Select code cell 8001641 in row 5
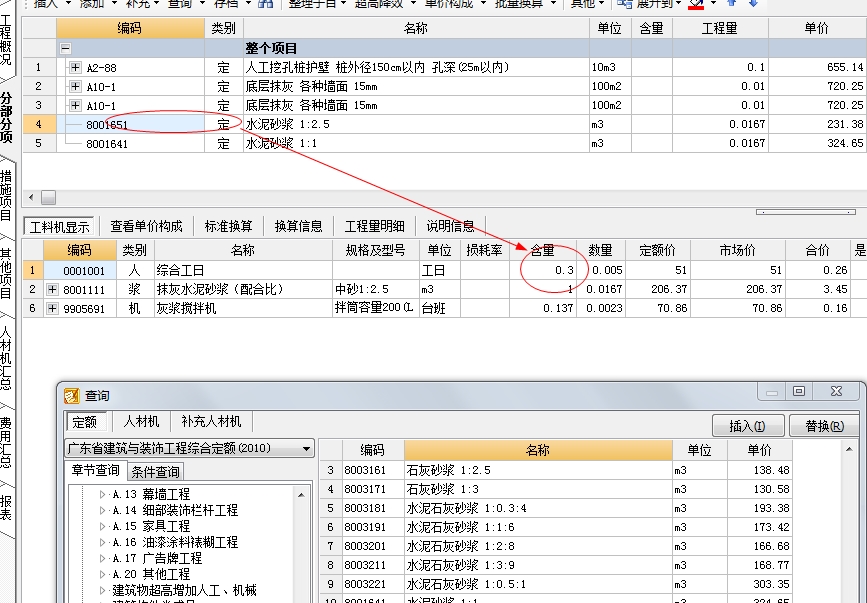The height and width of the screenshot is (603, 867). tap(130, 144)
